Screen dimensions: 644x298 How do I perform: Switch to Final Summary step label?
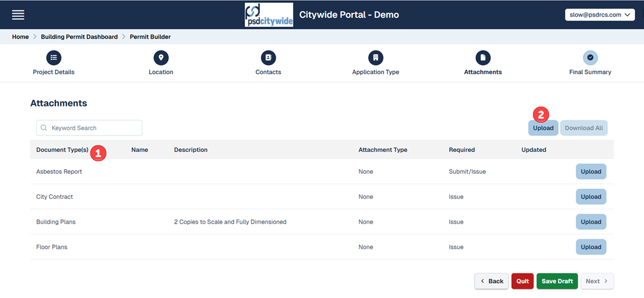[590, 72]
